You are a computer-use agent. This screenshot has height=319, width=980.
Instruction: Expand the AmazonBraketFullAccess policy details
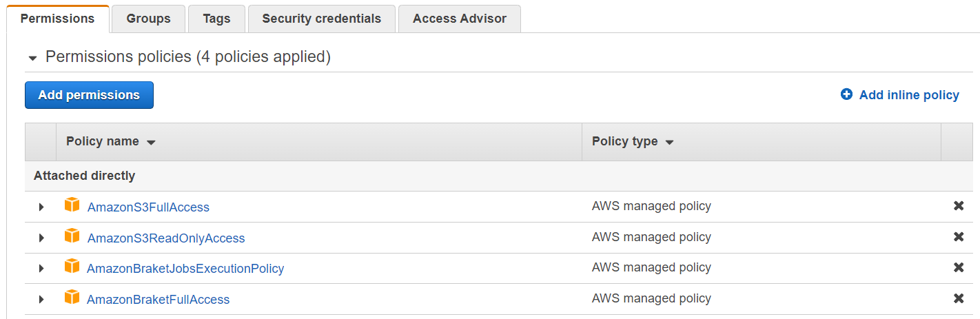(41, 299)
